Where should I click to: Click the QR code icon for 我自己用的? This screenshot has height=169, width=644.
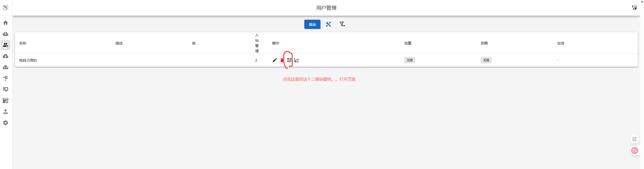pos(289,60)
